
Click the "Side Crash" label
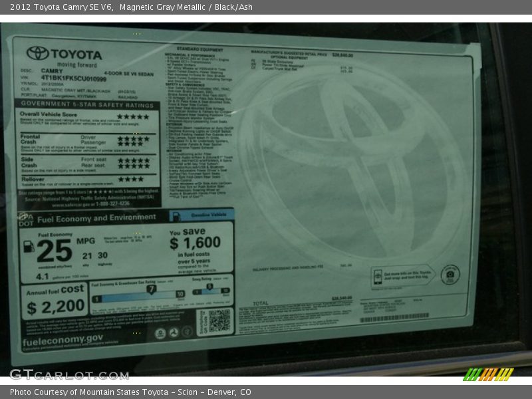(x=29, y=162)
